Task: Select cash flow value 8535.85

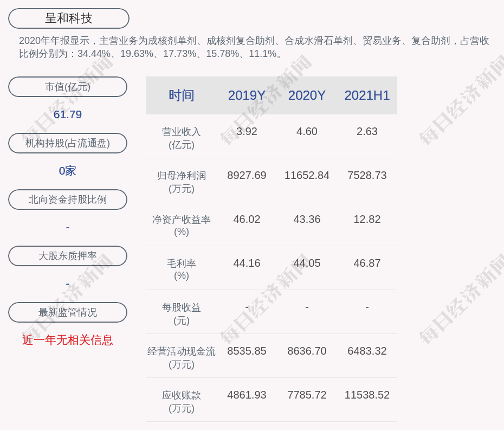Action: tap(247, 351)
